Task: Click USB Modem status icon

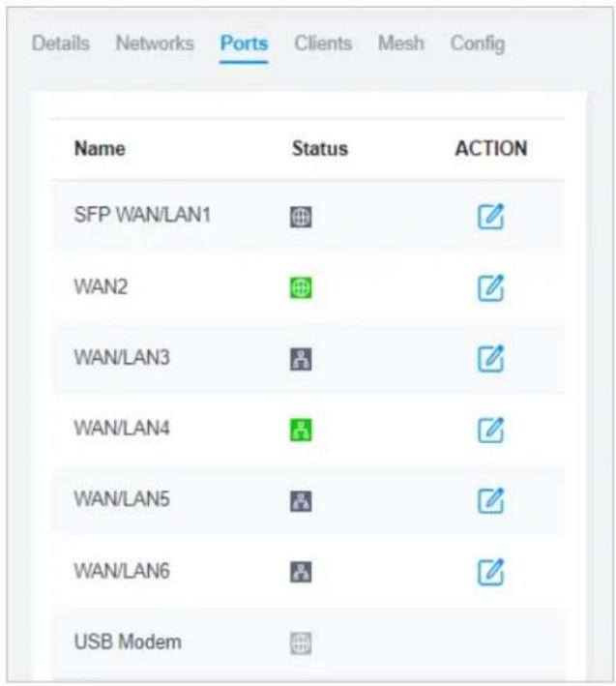Action: [x=301, y=643]
